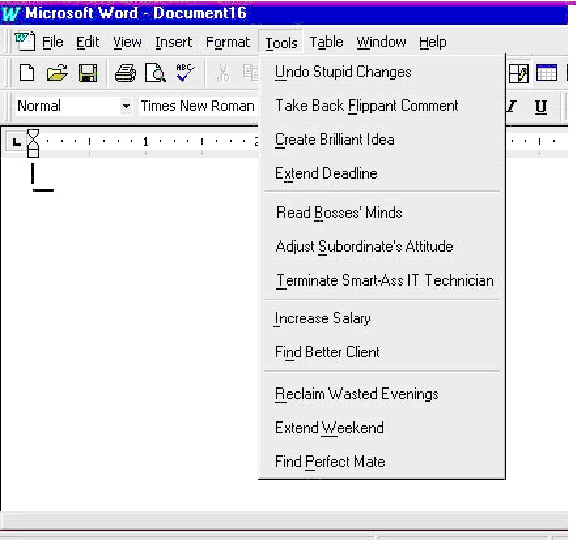Open the Times New Roman font box
Viewport: 576px width, 540px height.
198,106
